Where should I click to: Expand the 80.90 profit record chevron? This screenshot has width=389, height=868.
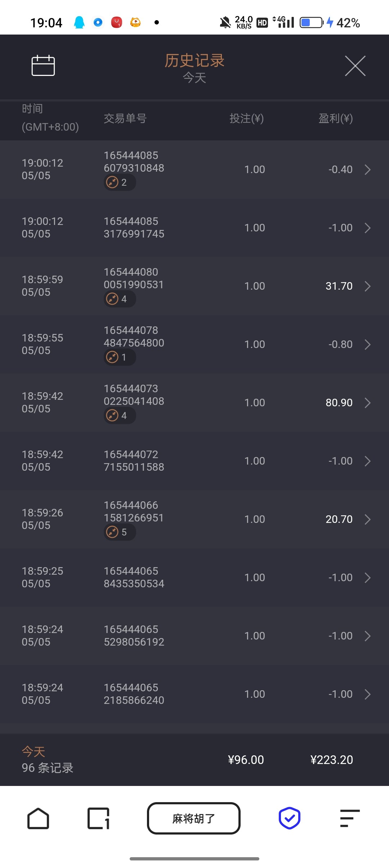[x=367, y=403]
